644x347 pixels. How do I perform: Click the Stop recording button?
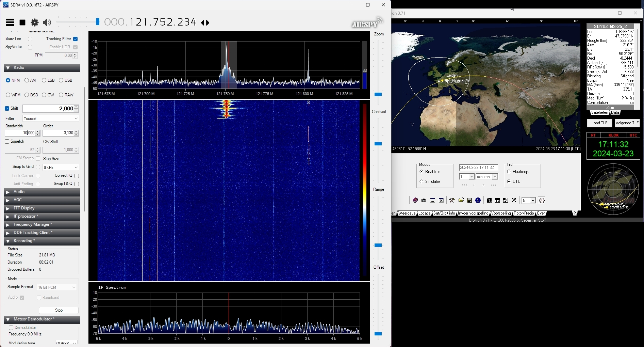pos(59,310)
